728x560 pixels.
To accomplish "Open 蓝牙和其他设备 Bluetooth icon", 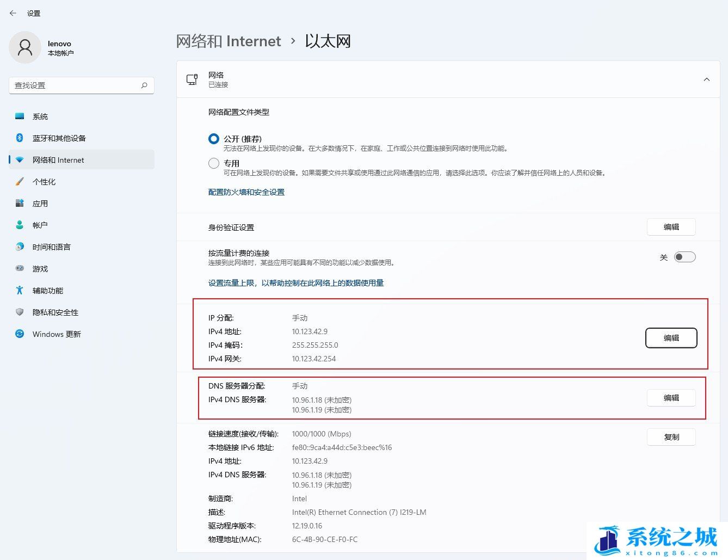I will pyautogui.click(x=20, y=138).
